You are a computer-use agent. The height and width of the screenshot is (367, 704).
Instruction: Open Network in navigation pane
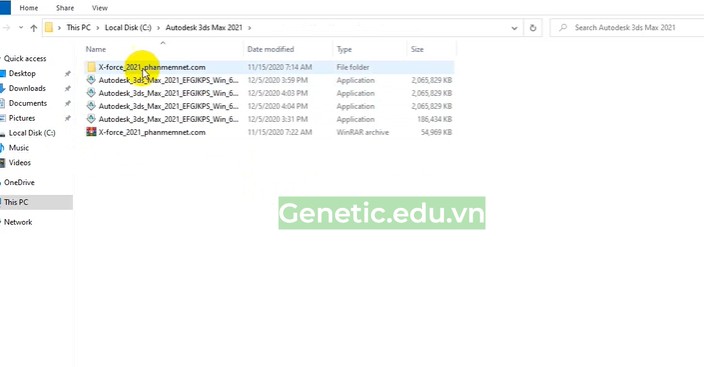pos(18,222)
